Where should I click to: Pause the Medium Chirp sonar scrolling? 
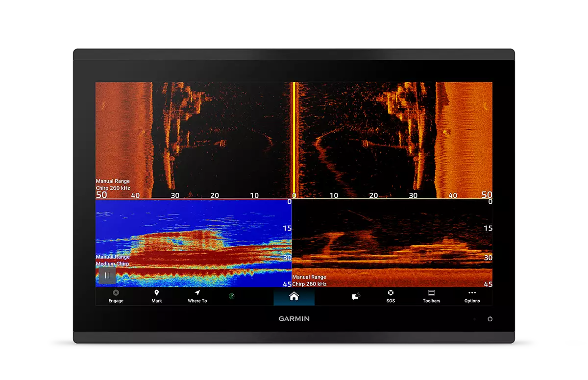[107, 275]
